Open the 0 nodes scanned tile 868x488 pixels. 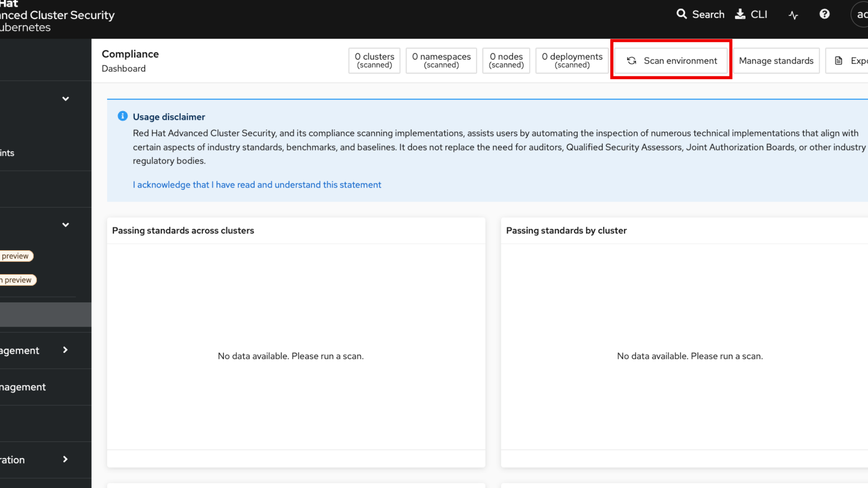point(506,61)
